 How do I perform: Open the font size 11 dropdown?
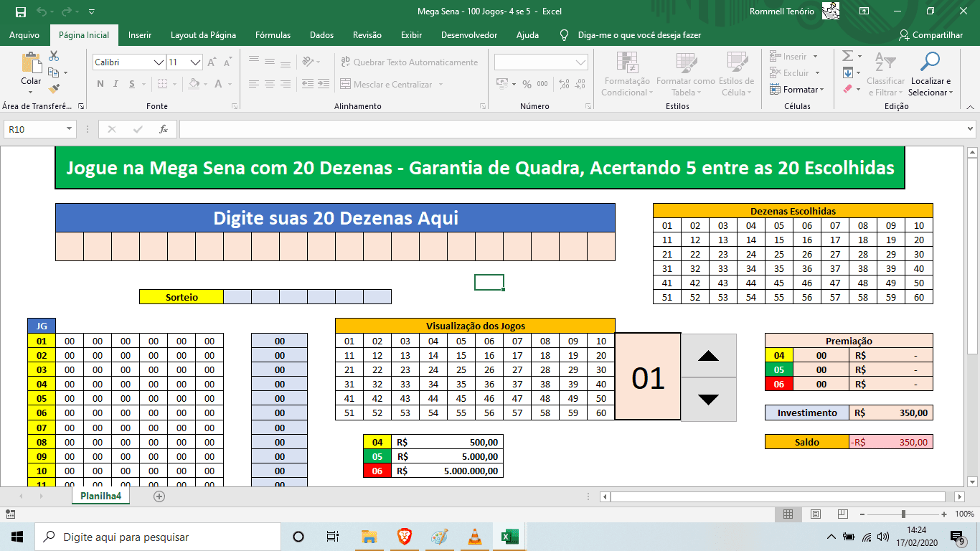[x=196, y=62]
